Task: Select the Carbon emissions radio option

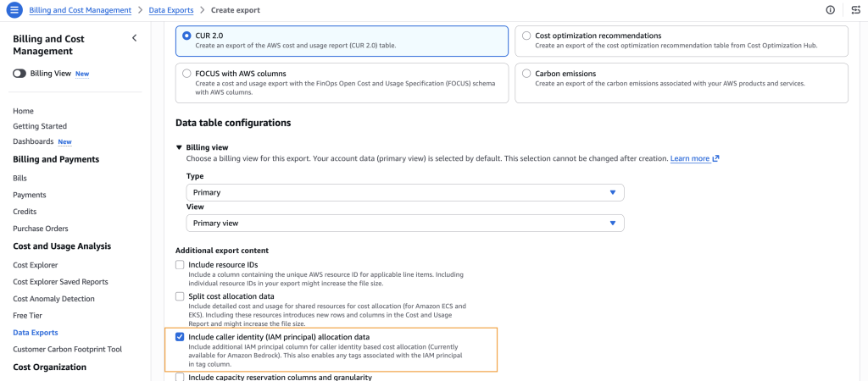Action: tap(526, 74)
